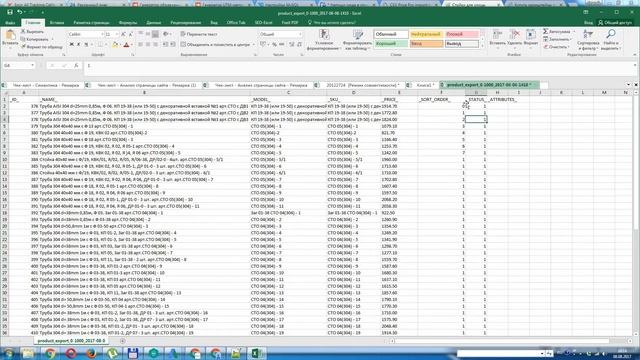Switch to the Office Tab ribbon tab

(x=236, y=22)
